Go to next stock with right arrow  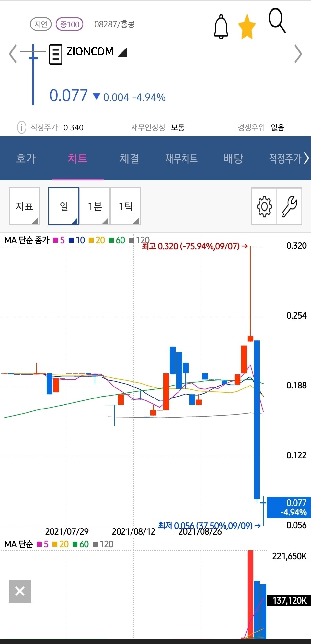point(298,54)
